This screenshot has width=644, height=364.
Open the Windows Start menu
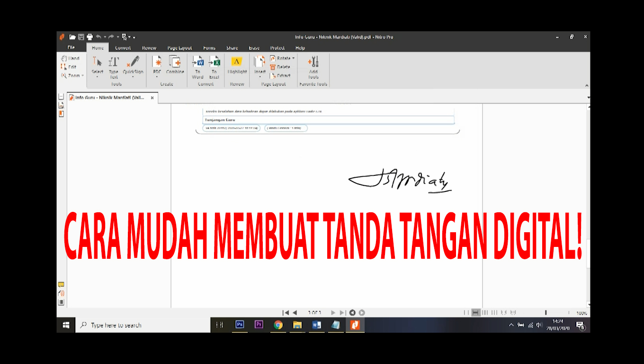click(66, 325)
